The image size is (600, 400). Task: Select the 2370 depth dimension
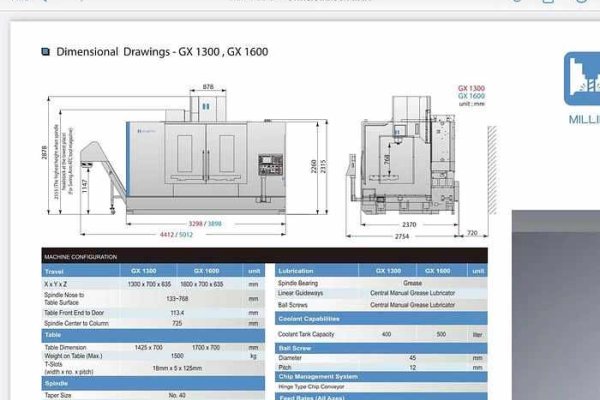pos(409,225)
